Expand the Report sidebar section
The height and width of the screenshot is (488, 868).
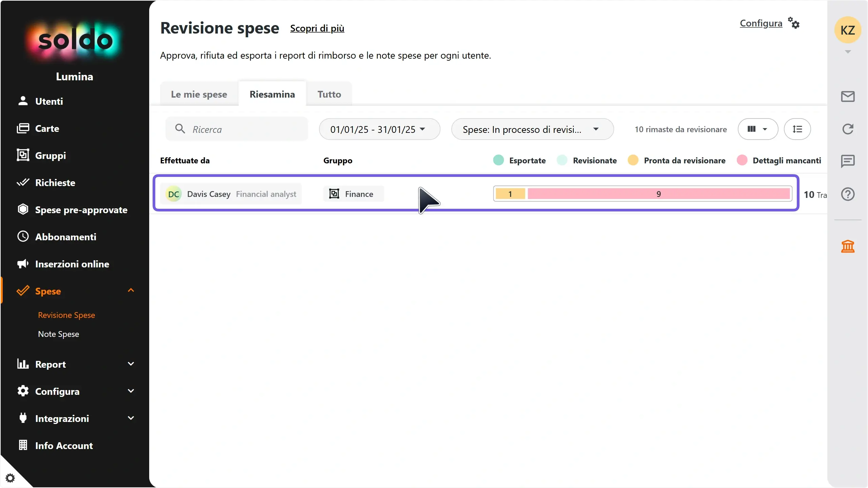(131, 364)
